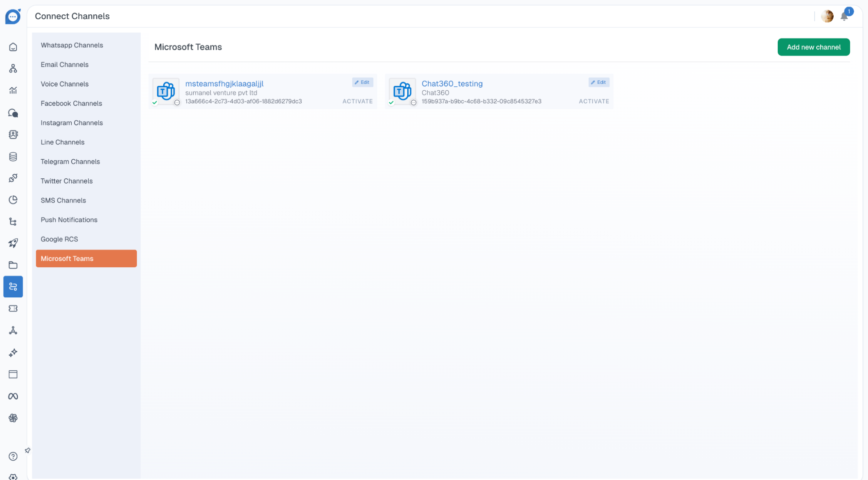This screenshot has height=480, width=868.
Task: Click the home icon in left sidebar
Action: (13, 47)
